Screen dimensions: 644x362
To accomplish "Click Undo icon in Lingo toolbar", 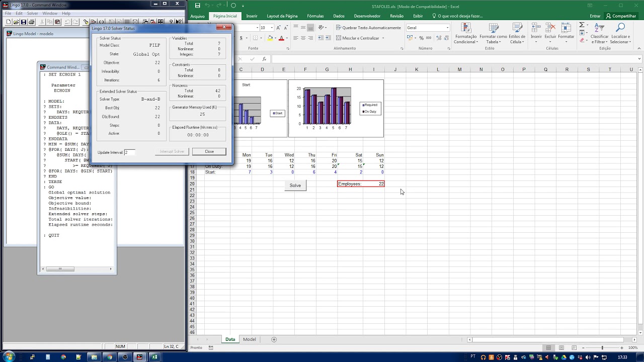I will coord(67,22).
